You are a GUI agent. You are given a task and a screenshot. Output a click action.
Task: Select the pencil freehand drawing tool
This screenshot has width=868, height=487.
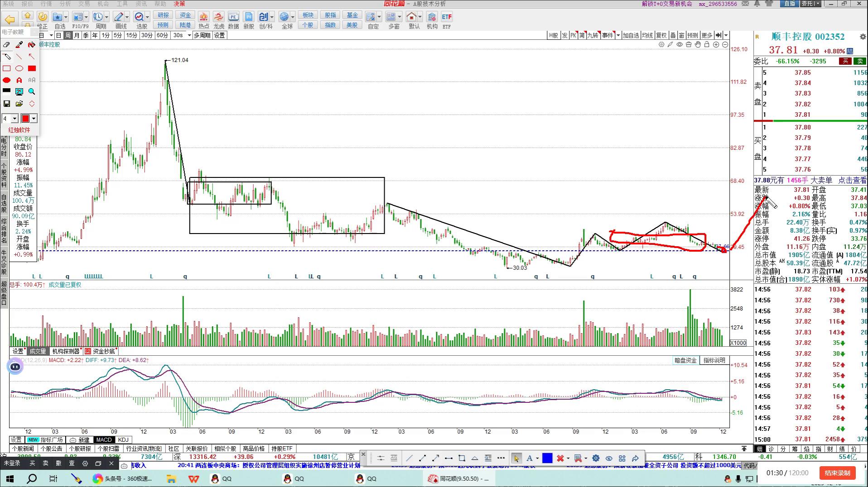point(6,57)
